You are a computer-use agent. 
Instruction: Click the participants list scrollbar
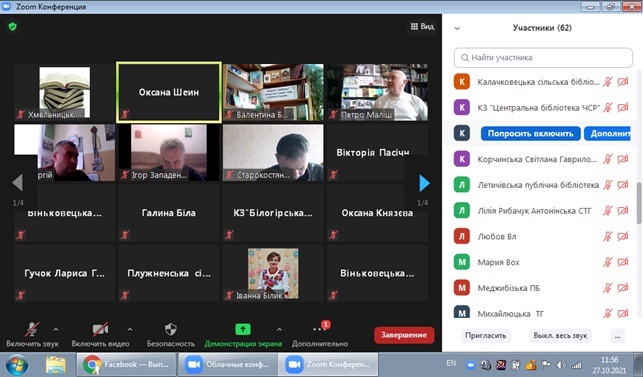[x=639, y=203]
